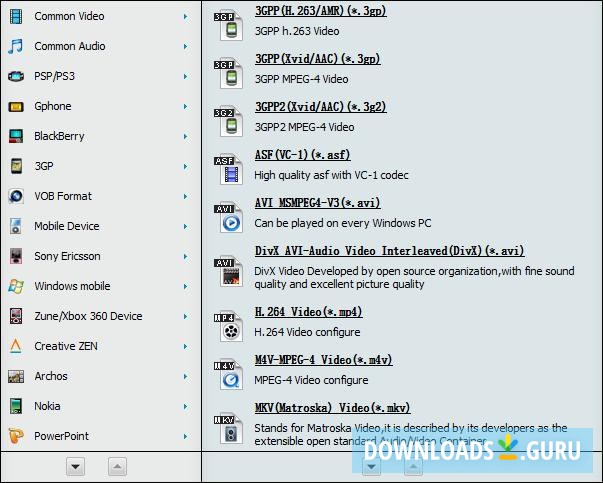The height and width of the screenshot is (483, 603).
Task: Click the Sony Ericsson icon
Action: [16, 256]
